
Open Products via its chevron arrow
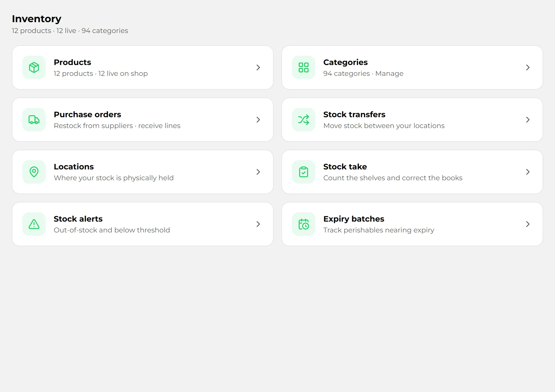[x=258, y=67]
